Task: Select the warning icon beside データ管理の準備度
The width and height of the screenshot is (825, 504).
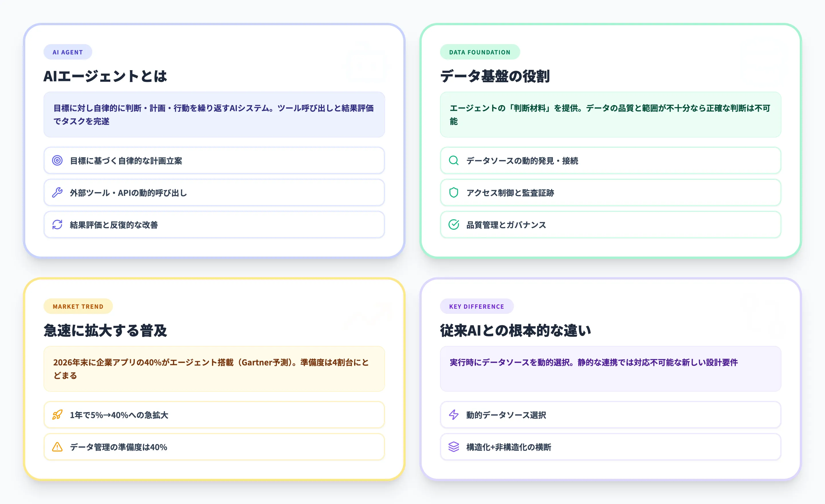Action: coord(57,447)
